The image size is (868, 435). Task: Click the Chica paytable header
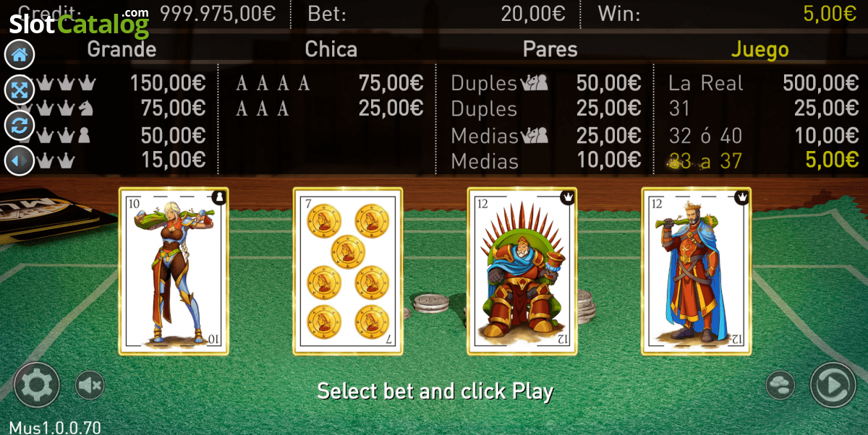click(x=331, y=49)
